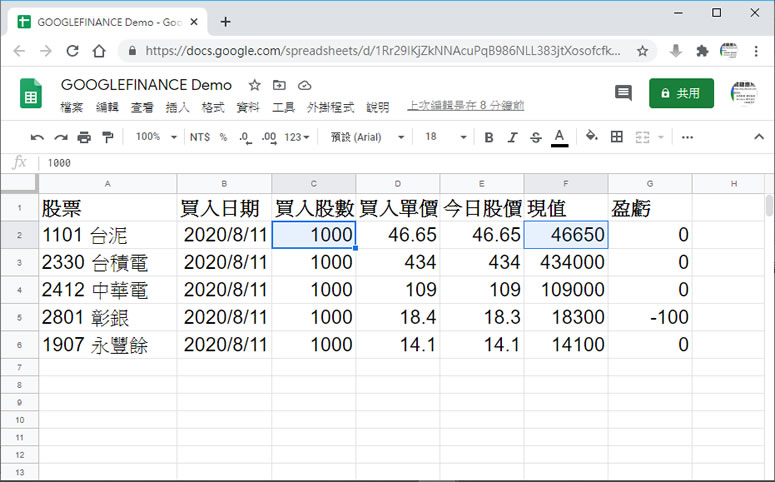Open the 檔案 menu
Viewport: 775px width, 482px height.
coord(72,107)
